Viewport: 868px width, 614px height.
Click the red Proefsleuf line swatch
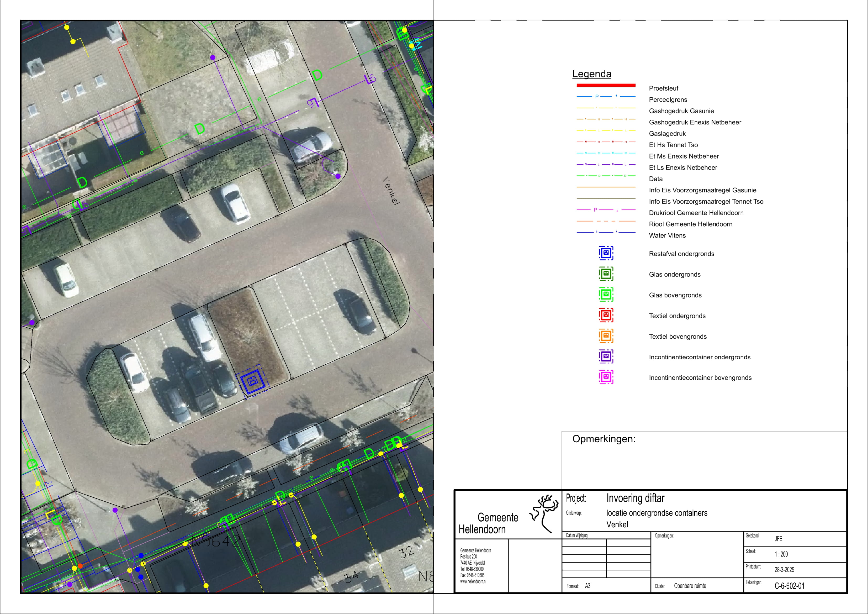(606, 86)
